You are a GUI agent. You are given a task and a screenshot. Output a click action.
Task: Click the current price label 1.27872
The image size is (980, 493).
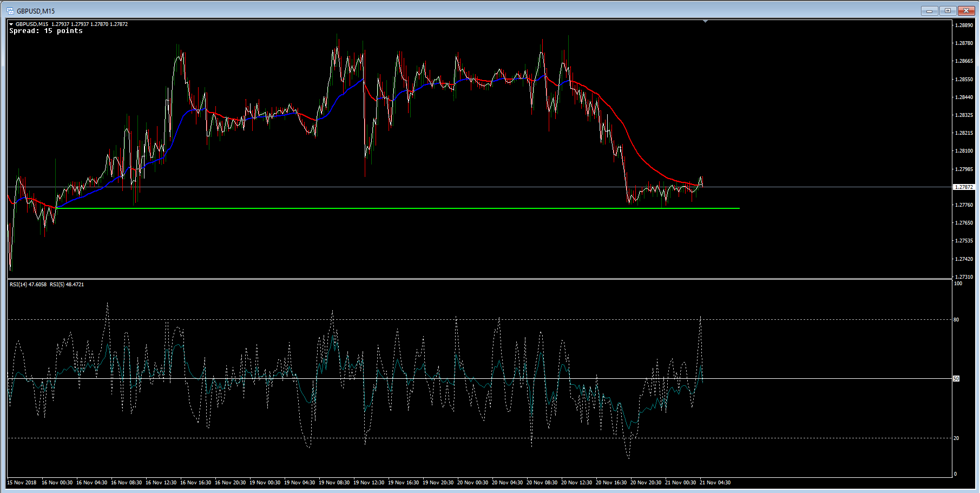[964, 187]
